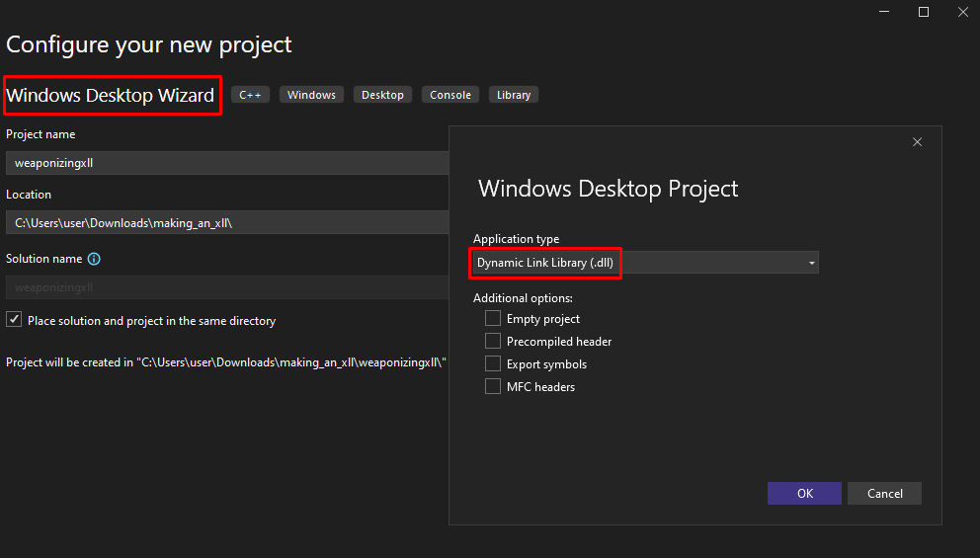Click the C++ tag
Viewport: 980px width, 558px height.
click(x=250, y=95)
